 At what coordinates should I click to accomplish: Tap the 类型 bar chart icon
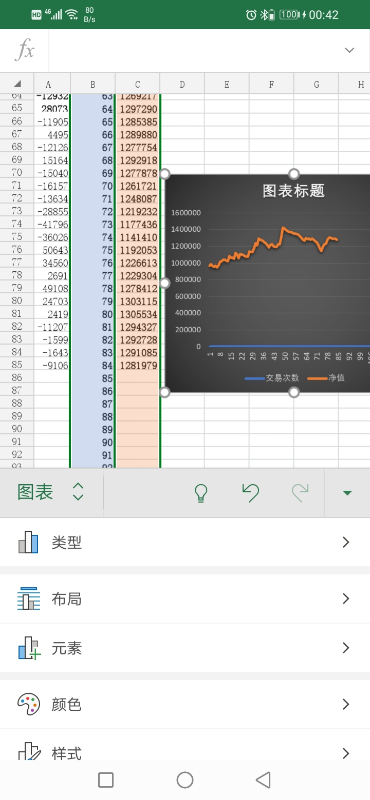coord(28,542)
